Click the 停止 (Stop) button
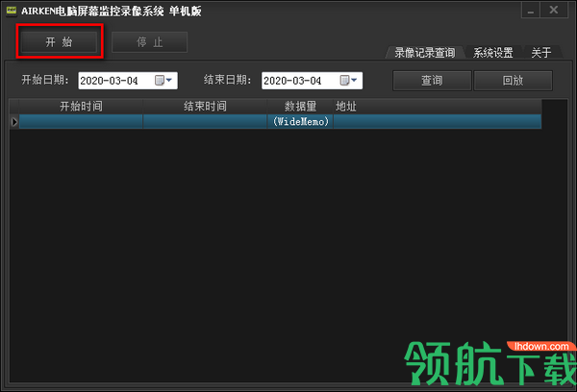 click(x=149, y=42)
